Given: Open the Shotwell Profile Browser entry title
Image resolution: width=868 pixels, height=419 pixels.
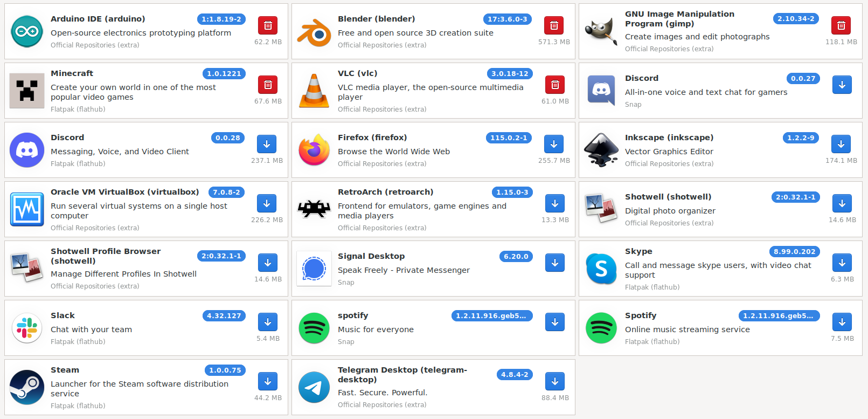Looking at the screenshot, I should tap(106, 256).
